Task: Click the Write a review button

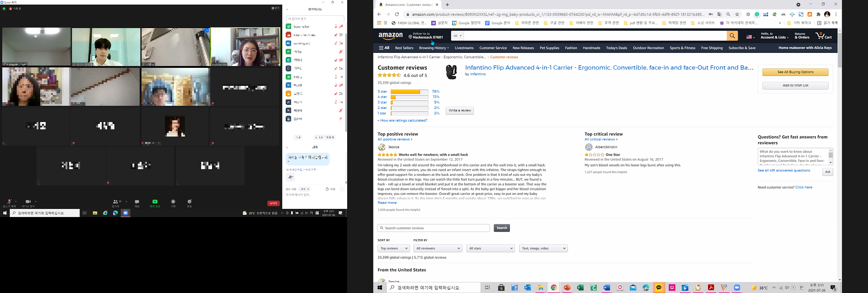Action: [x=460, y=110]
